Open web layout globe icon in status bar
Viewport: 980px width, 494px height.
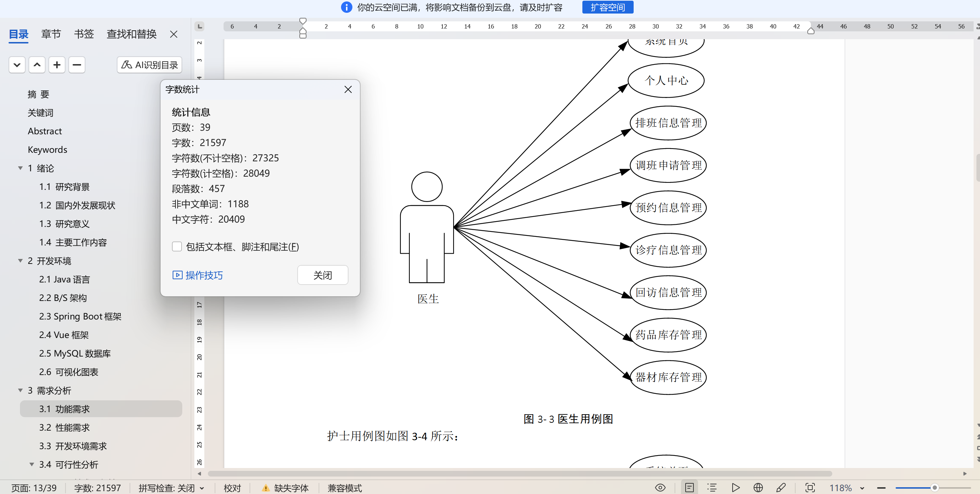pos(758,488)
